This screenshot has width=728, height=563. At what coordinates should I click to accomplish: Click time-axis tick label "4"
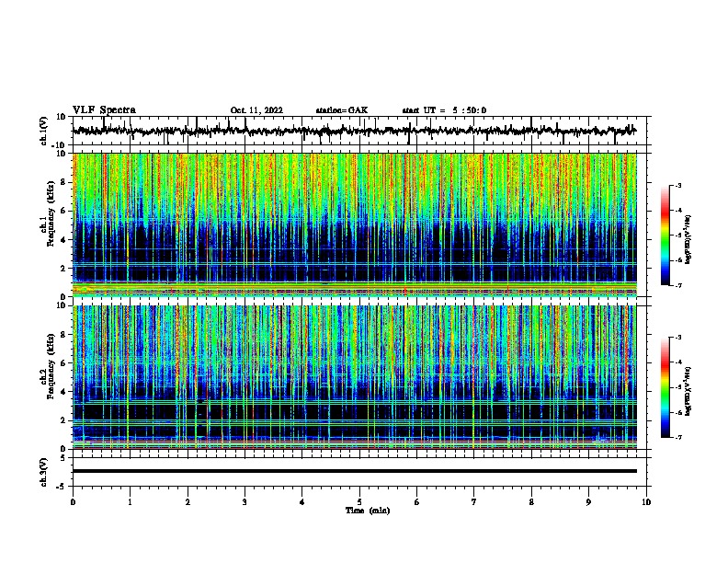tap(302, 502)
